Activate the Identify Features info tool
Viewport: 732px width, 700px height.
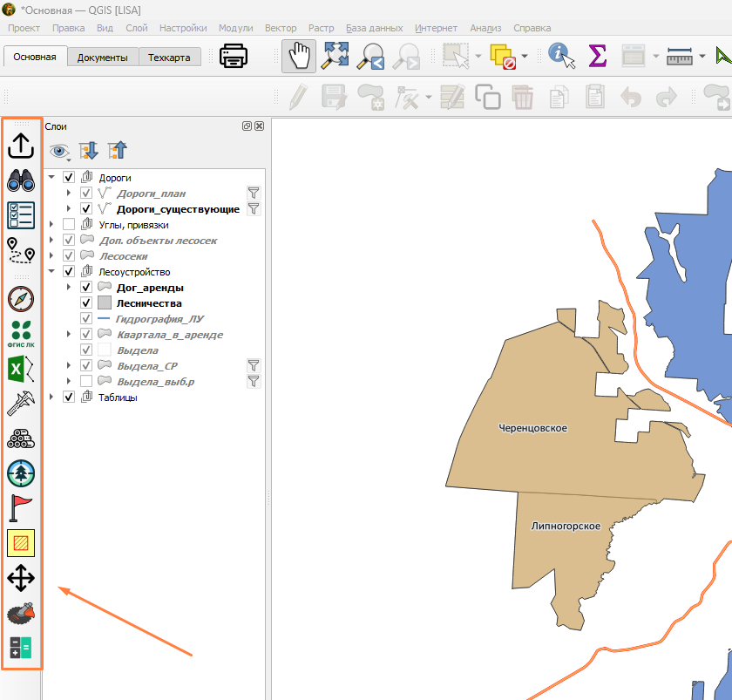pos(561,56)
